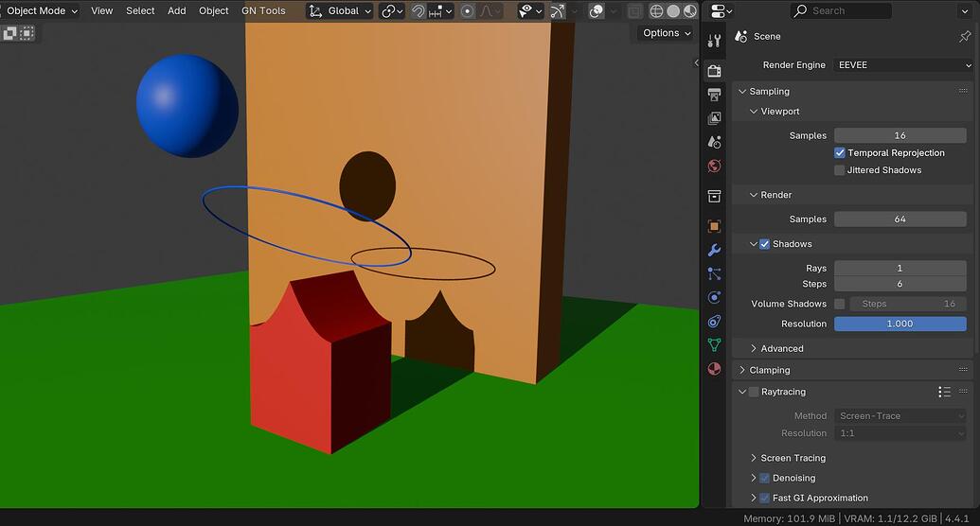
Task: Toggle X-Ray mode in viewport header
Action: coord(634,10)
